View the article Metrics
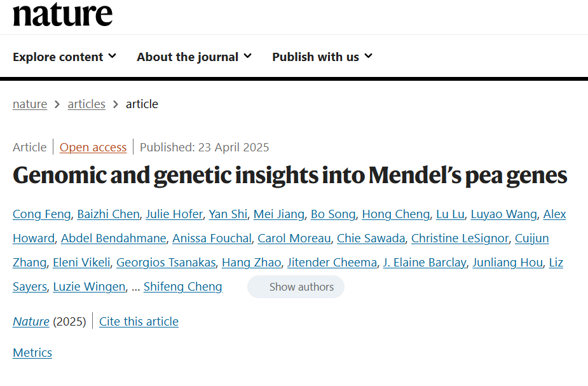588x386 pixels. (x=32, y=353)
